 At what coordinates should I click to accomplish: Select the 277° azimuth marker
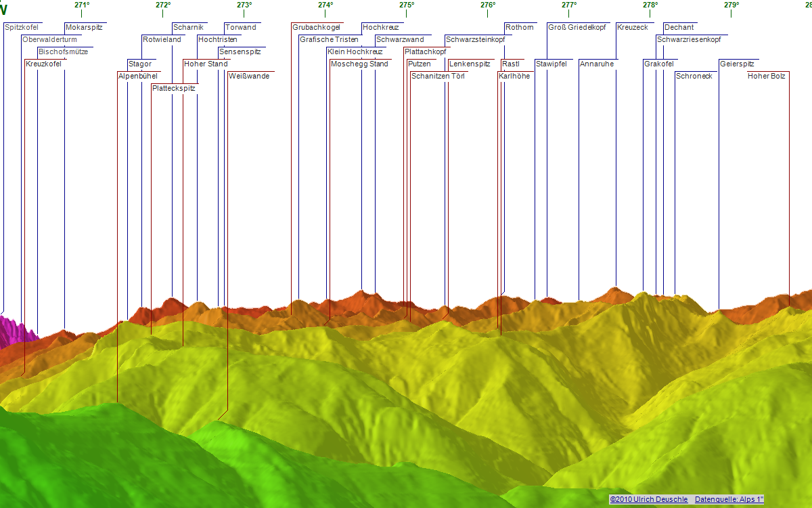point(569,5)
